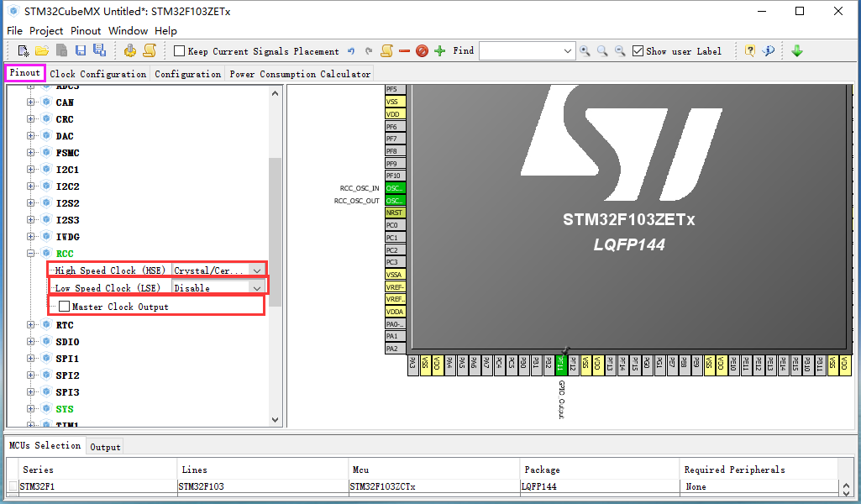Image resolution: width=861 pixels, height=504 pixels.
Task: Click the red minus collapse icon
Action: point(405,51)
